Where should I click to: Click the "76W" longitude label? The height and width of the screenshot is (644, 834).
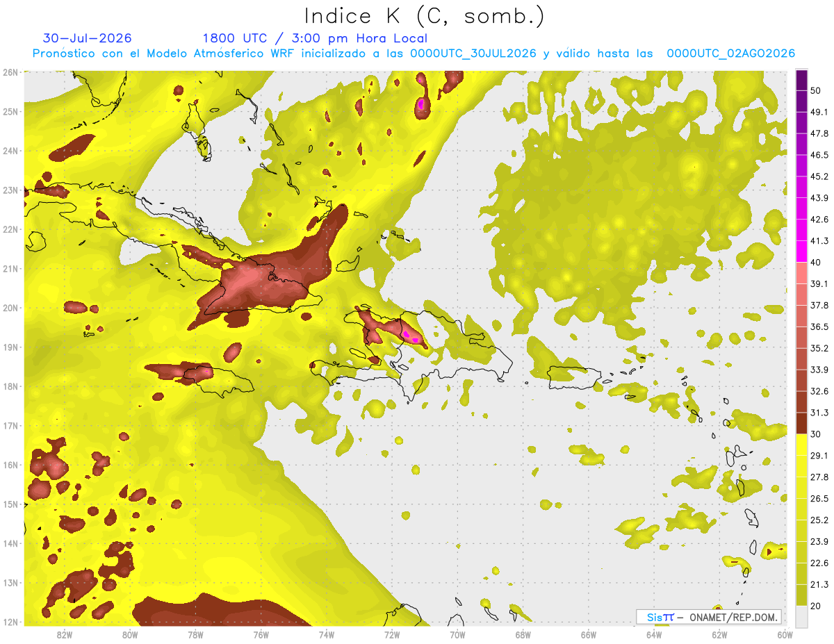tap(261, 634)
